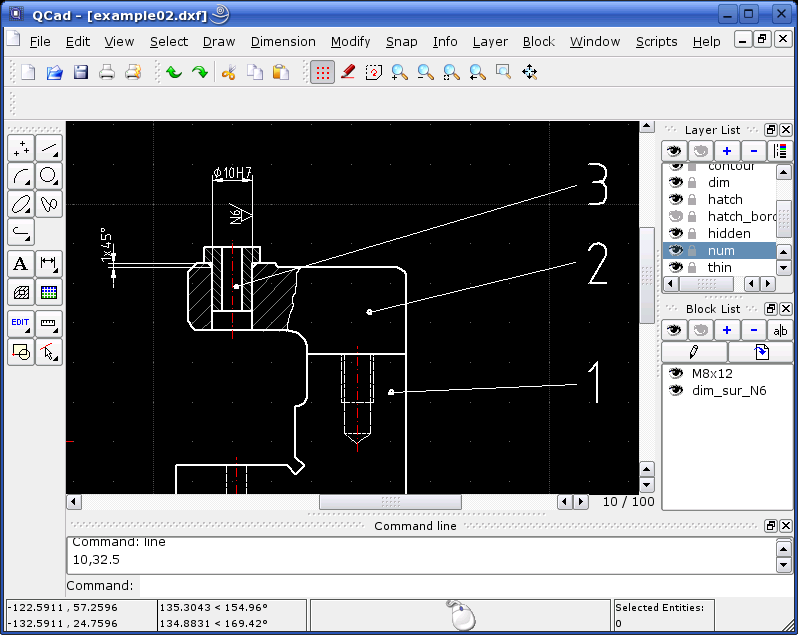This screenshot has width=798, height=635.
Task: Toggle lock on the hatch layer
Action: pyautogui.click(x=692, y=200)
